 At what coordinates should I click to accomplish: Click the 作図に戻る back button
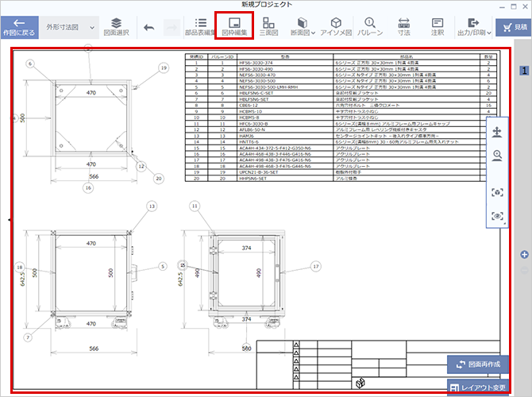coord(19,27)
